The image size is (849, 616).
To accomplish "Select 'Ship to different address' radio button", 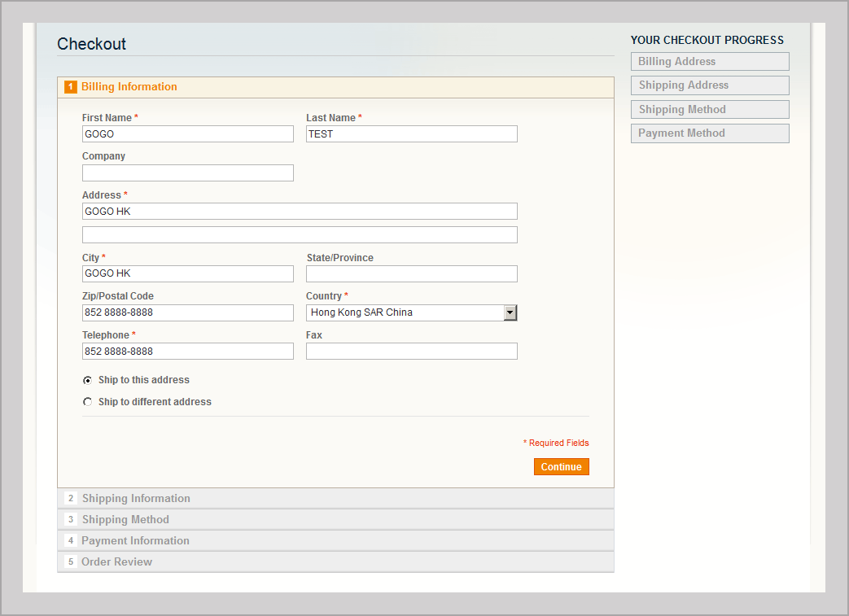I will tap(87, 402).
